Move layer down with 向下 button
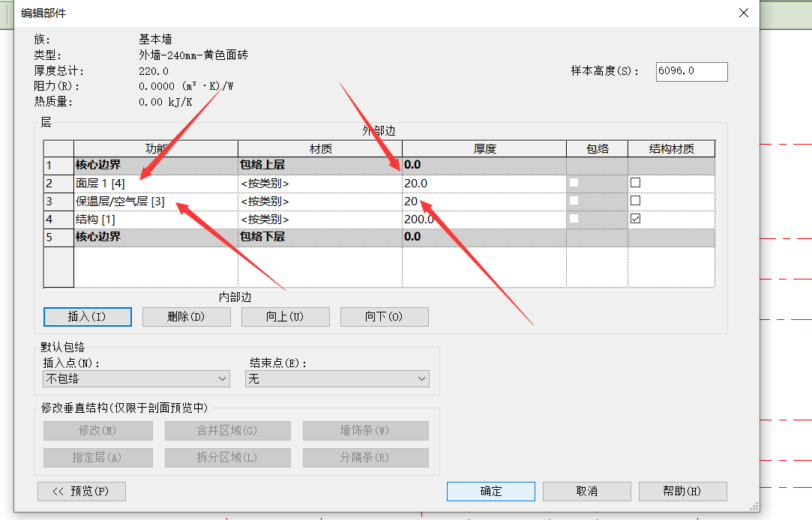This screenshot has height=520, width=812. click(x=384, y=317)
